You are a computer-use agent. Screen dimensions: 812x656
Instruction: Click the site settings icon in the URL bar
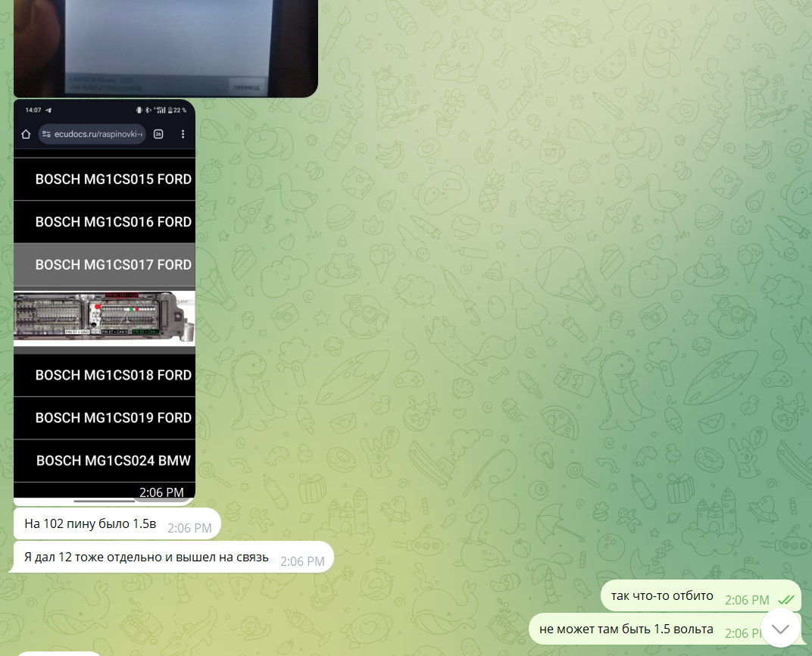47,134
